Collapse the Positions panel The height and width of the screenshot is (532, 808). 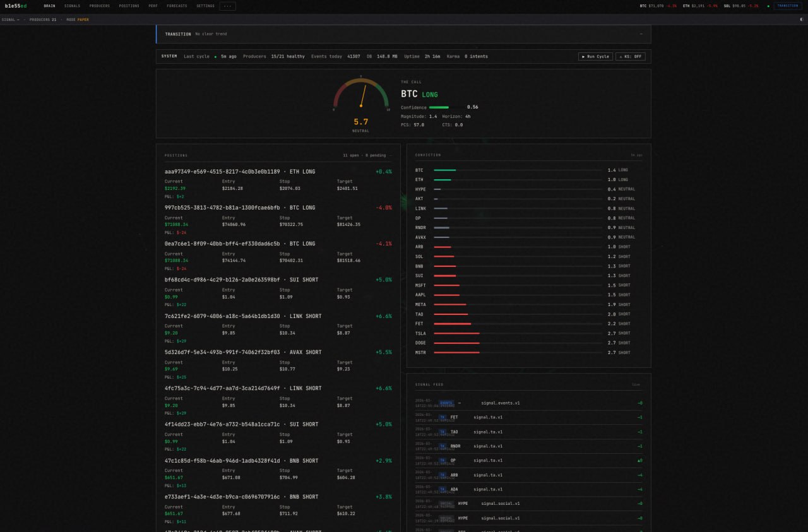click(391, 155)
